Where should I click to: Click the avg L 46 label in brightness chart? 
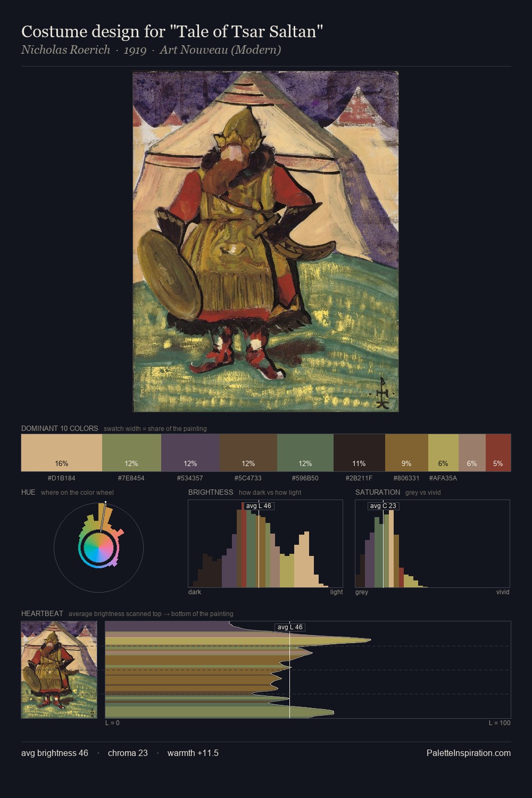[x=259, y=505]
